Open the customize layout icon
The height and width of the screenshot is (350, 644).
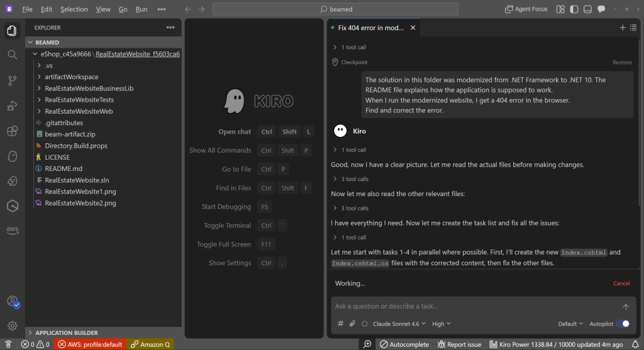coord(560,9)
